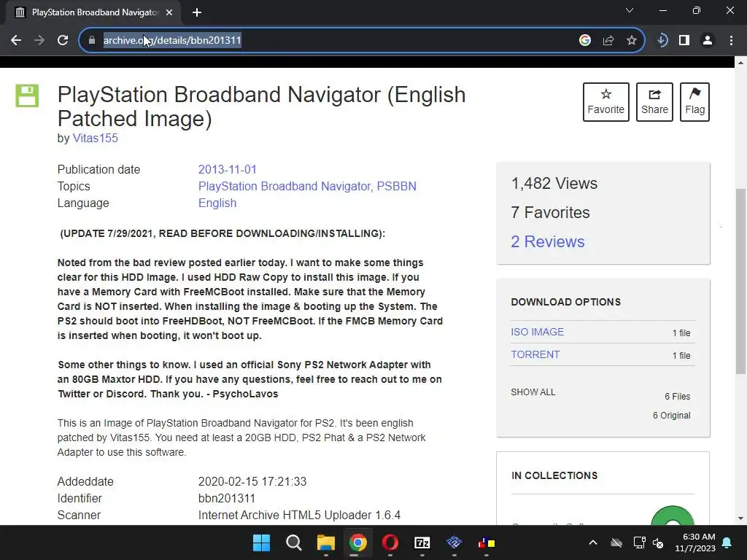This screenshot has height=560, width=747.
Task: Reload the archive.org page
Action: 63,41
